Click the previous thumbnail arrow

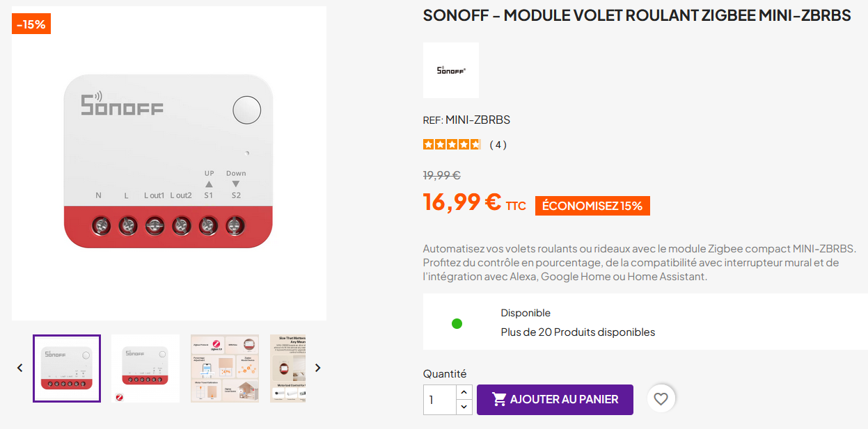point(20,368)
